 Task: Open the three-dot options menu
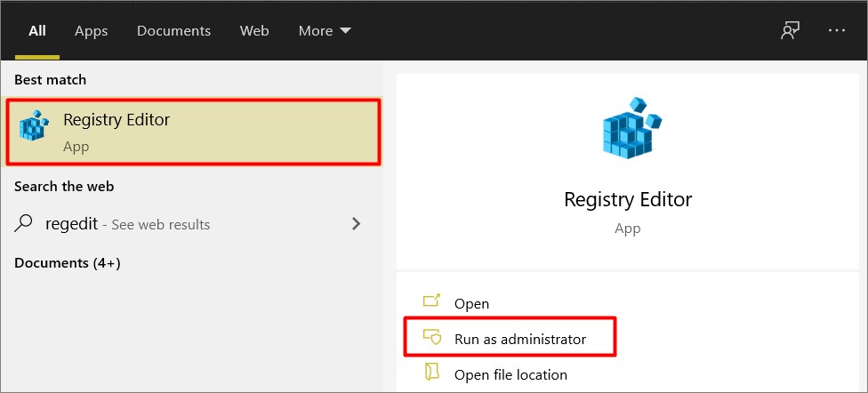click(x=837, y=31)
